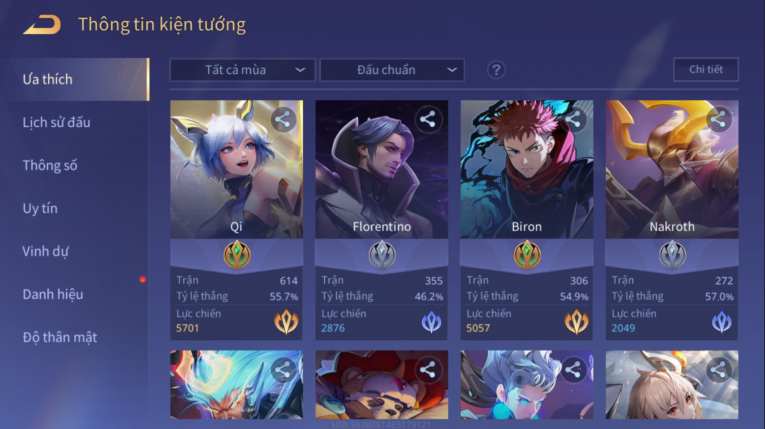Click Qi's green mastery badge
This screenshot has width=765, height=429.
tap(237, 255)
